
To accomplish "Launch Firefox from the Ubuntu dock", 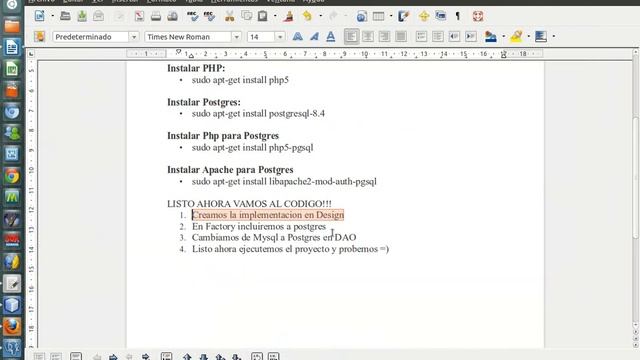I will click(x=12, y=327).
